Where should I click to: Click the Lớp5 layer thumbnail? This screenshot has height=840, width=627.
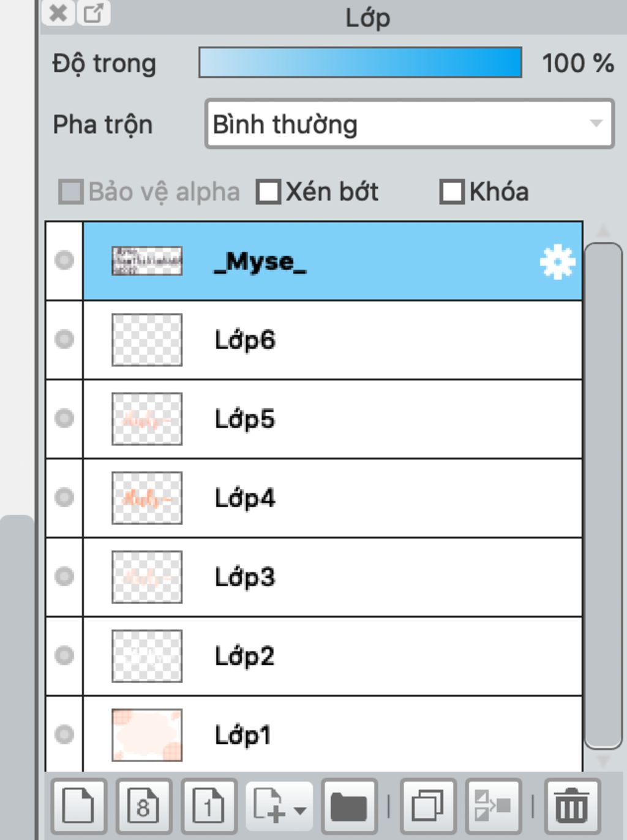[147, 419]
